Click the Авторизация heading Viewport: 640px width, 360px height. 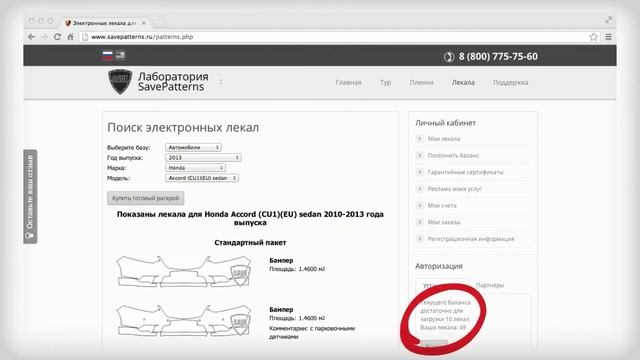click(439, 266)
